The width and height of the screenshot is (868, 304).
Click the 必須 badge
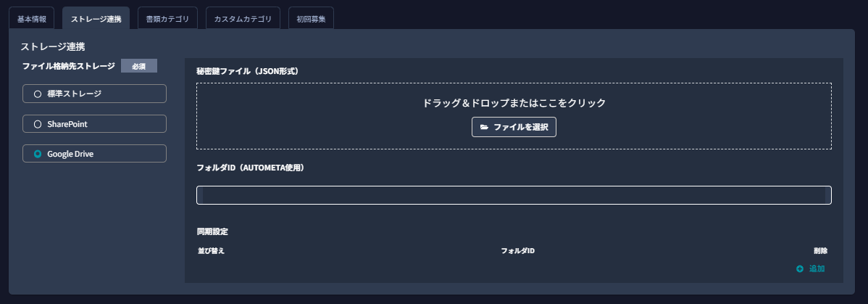[x=139, y=66]
